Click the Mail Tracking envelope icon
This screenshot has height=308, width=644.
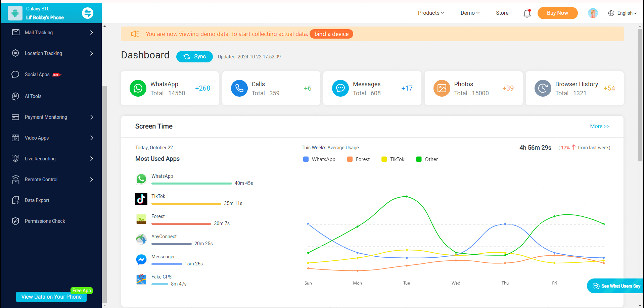(x=15, y=32)
